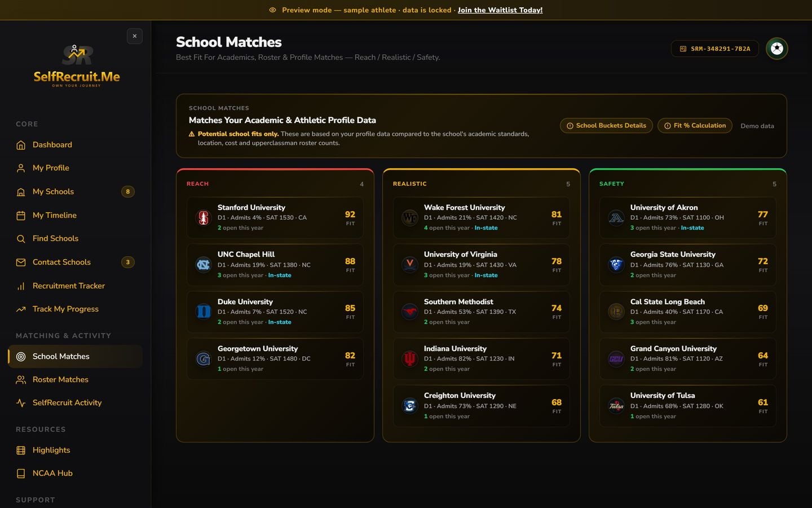Click the Georgia State panther logo

point(616,264)
